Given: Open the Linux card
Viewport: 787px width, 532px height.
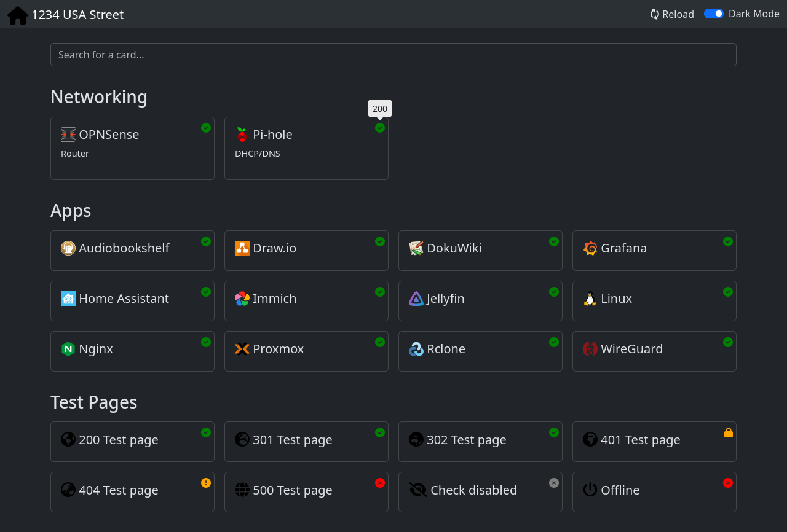Looking at the screenshot, I should (x=654, y=301).
